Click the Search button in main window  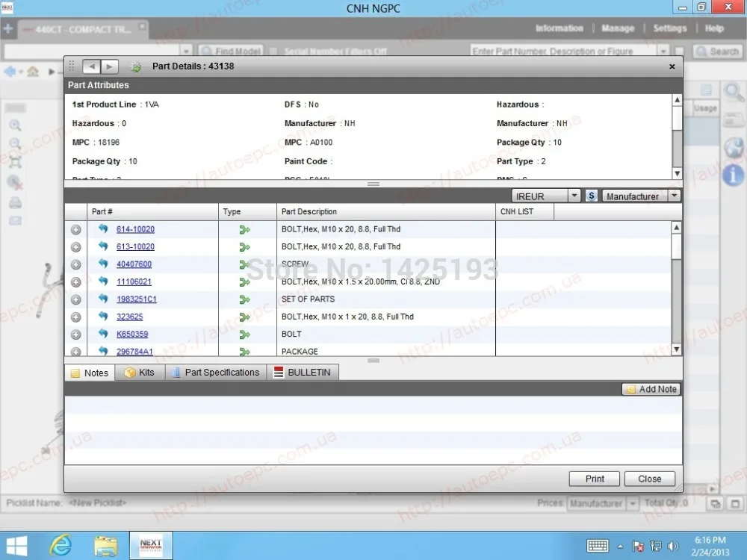click(717, 51)
